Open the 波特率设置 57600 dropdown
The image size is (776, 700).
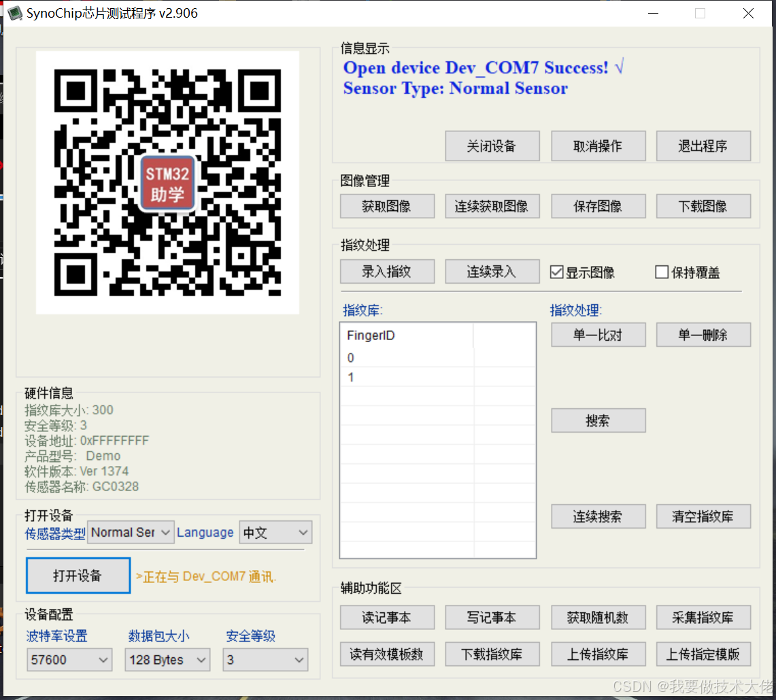69,659
